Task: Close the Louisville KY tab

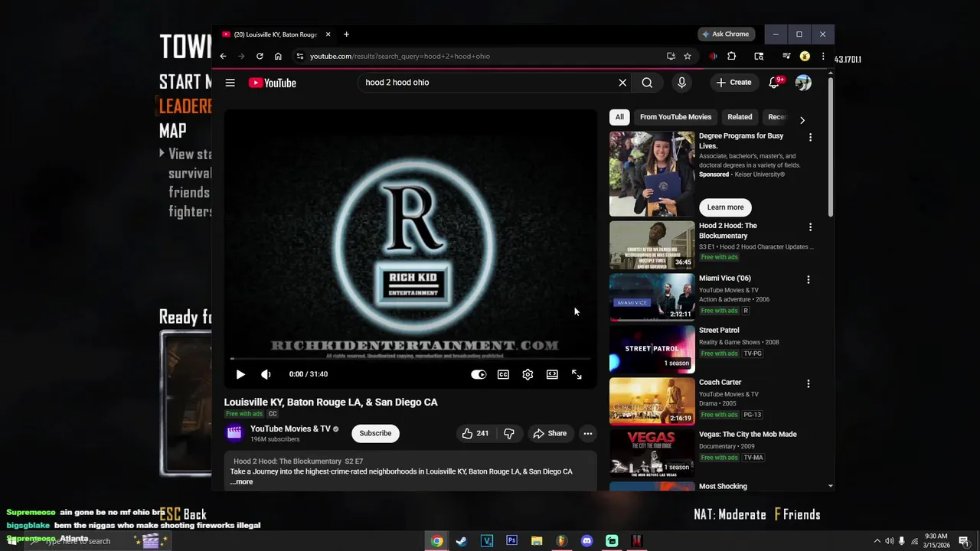Action: tap(328, 34)
